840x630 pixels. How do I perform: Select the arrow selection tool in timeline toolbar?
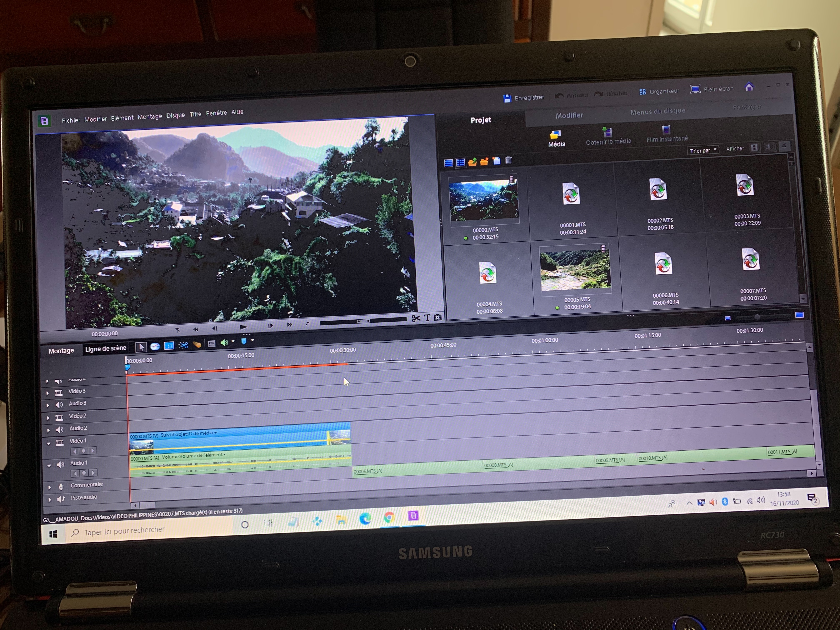(141, 347)
